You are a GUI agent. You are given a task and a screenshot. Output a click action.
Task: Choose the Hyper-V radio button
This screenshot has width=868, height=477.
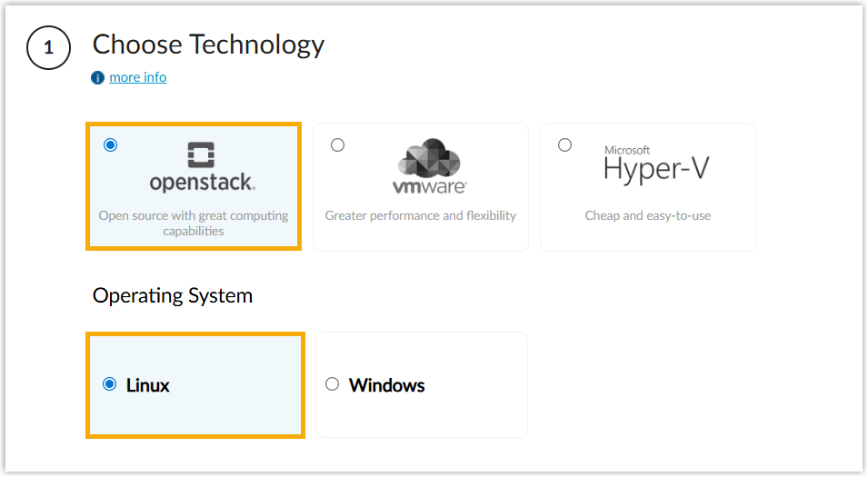point(565,145)
